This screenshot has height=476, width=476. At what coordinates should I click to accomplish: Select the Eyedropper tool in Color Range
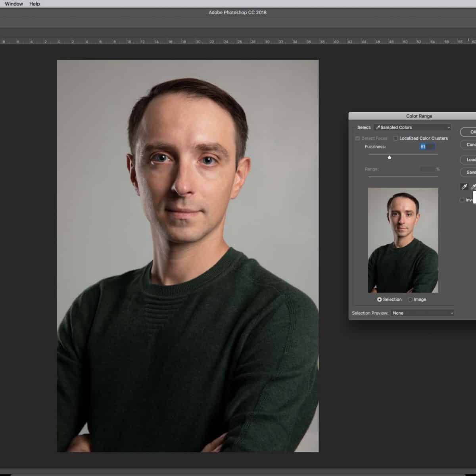464,187
